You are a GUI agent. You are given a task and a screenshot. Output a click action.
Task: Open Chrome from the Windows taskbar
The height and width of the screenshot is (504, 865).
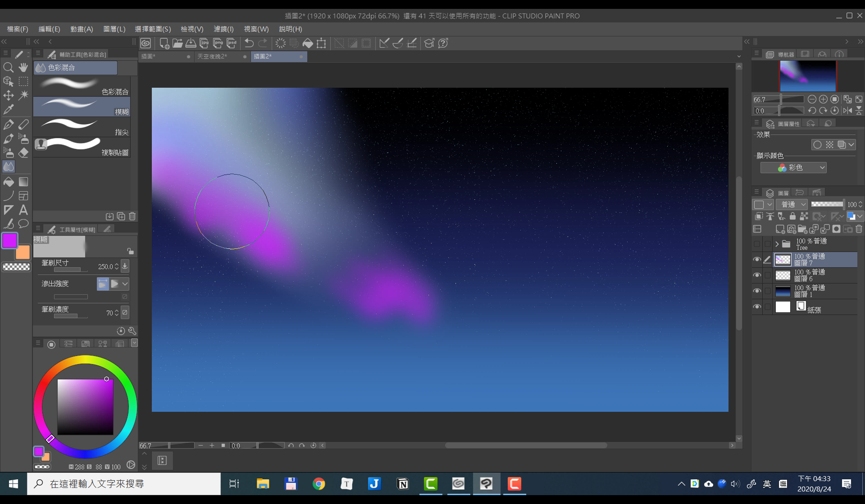tap(319, 484)
